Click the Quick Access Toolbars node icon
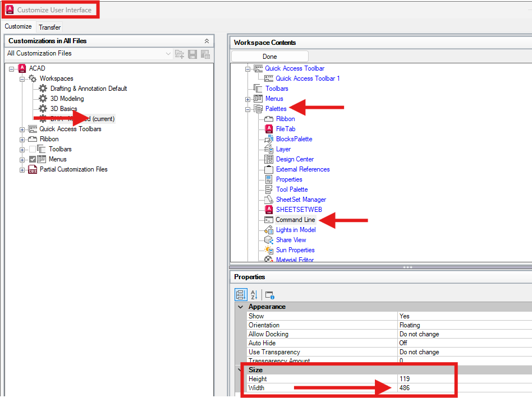Viewport: 532px width, 398px height. pos(33,129)
